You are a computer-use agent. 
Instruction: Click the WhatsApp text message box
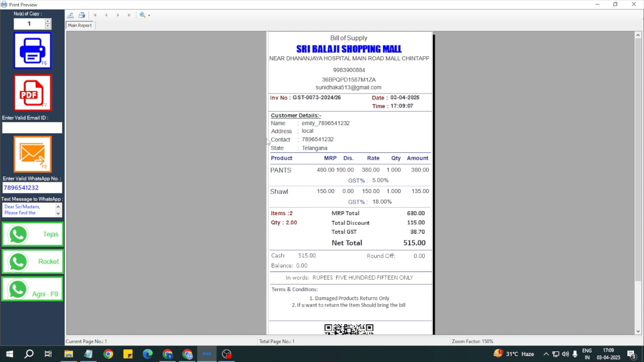tap(29, 210)
